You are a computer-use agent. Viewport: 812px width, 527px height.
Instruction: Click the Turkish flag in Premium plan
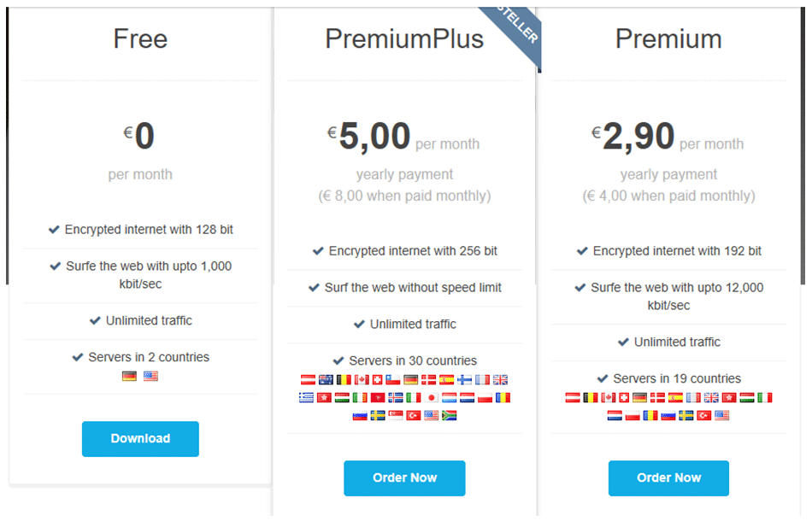[x=703, y=416]
